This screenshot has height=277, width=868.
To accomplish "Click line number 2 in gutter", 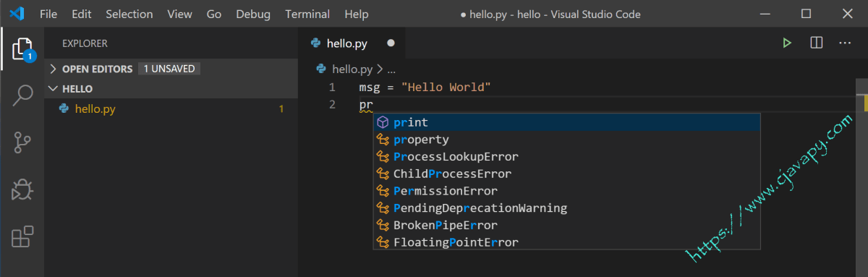I will [332, 105].
